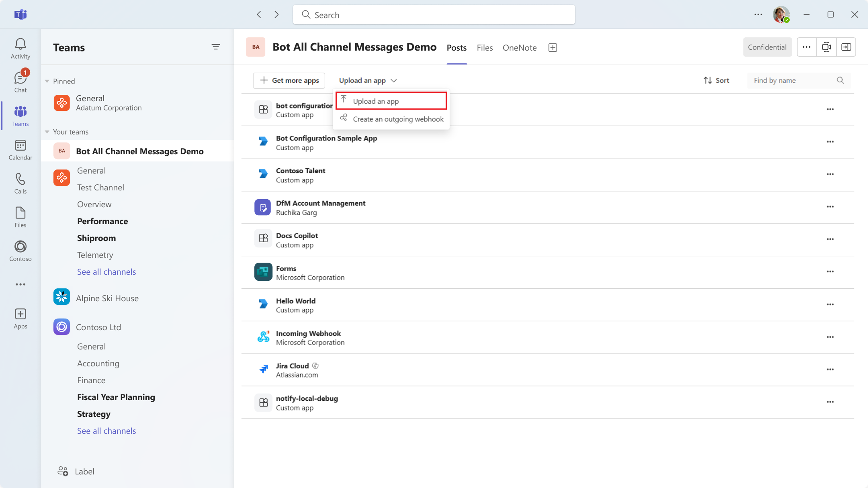Open more options for Docs Copilot
This screenshot has height=488, width=868.
tap(830, 239)
